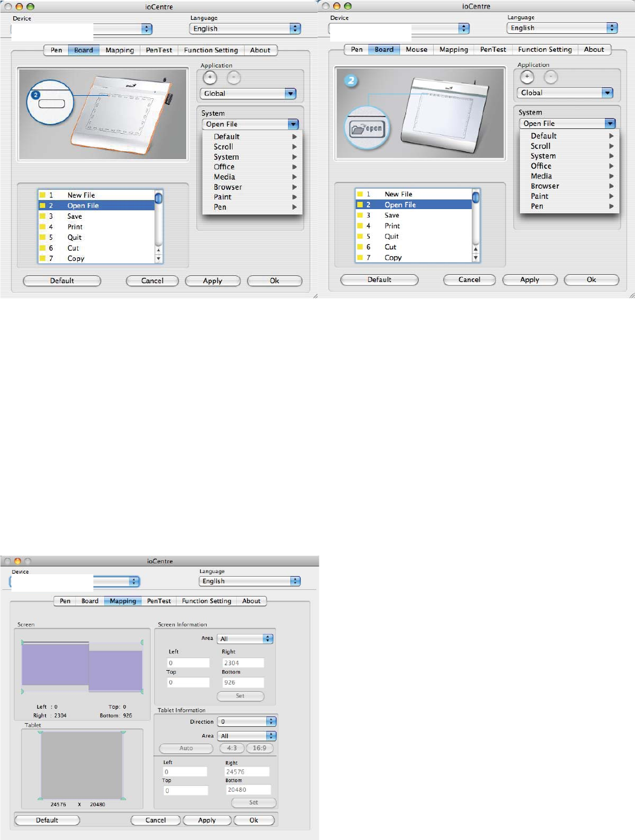Open Direction dropdown in Mapping window
Screen dimensions: 635x840
[247, 721]
